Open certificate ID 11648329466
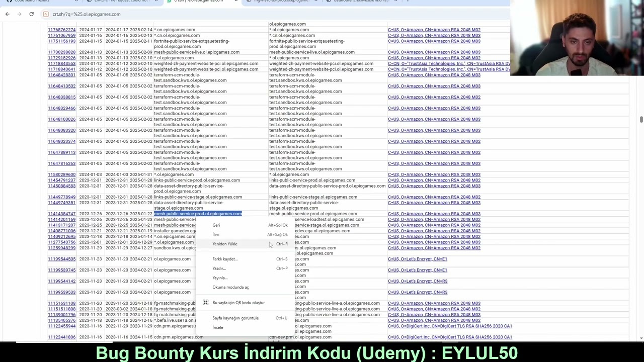This screenshot has height=362, width=644. coord(62,108)
